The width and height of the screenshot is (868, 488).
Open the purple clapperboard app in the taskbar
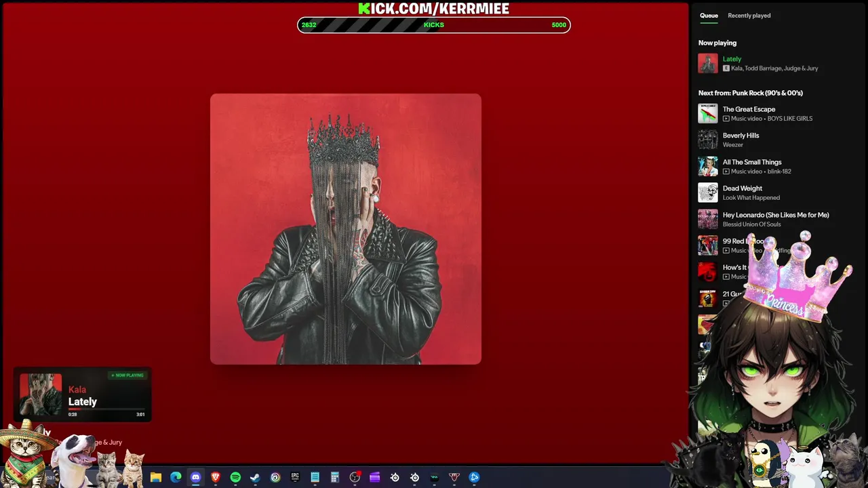[374, 477]
